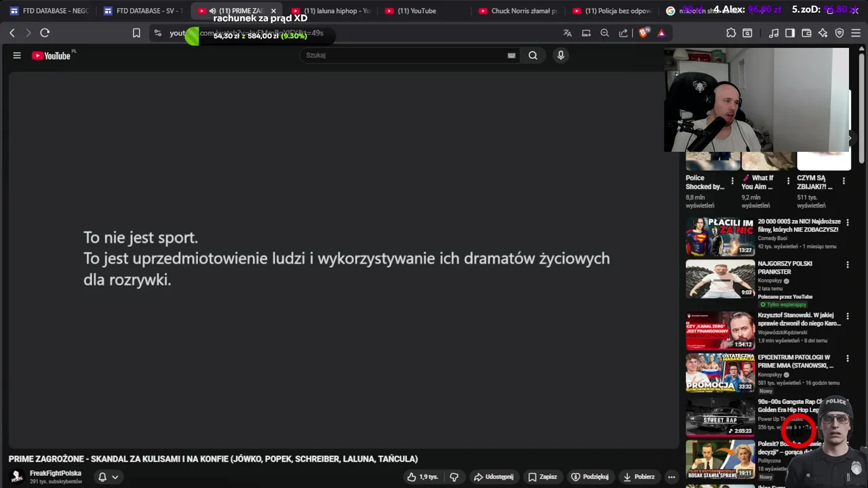Click the Pobierz download button
The height and width of the screenshot is (488, 868).
(x=639, y=476)
